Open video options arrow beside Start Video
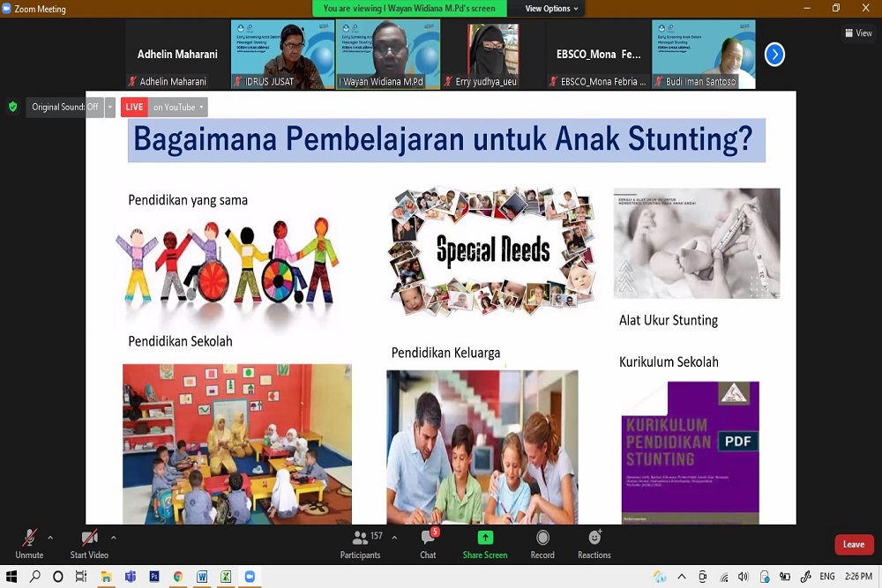Screen dimensions: 882x588 113,538
